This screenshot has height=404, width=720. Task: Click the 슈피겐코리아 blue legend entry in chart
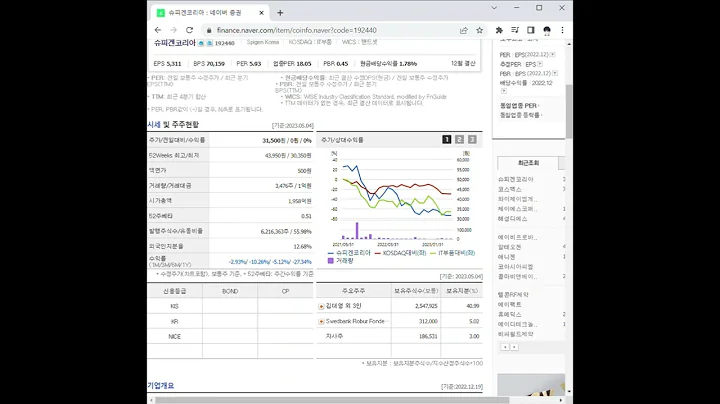[x=349, y=253]
